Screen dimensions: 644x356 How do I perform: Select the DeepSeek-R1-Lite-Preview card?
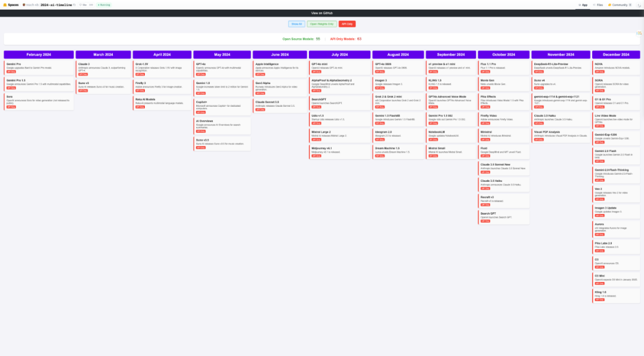pos(561,68)
